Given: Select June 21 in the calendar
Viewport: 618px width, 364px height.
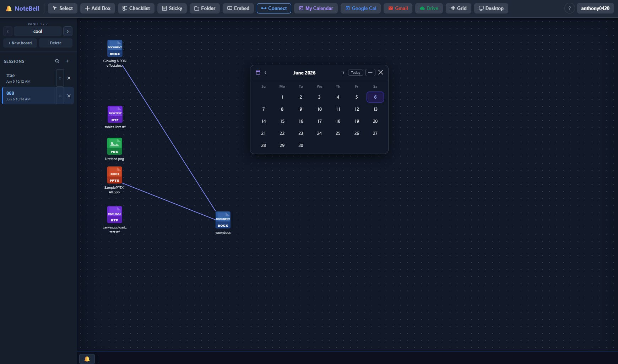Looking at the screenshot, I should [264, 133].
